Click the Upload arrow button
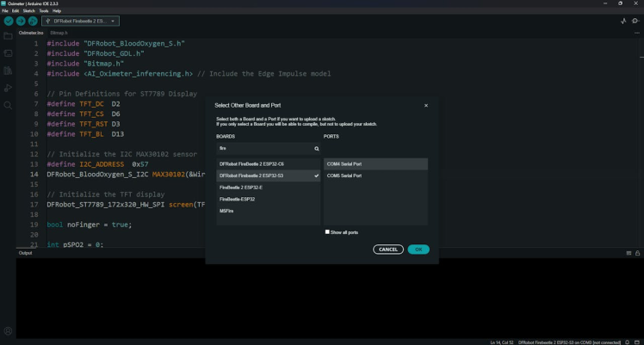This screenshot has height=345, width=644. tap(21, 21)
